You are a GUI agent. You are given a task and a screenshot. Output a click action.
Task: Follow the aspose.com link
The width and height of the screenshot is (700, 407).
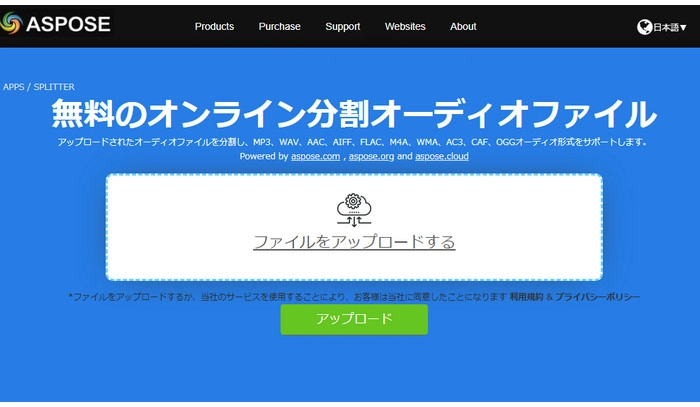coord(315,156)
